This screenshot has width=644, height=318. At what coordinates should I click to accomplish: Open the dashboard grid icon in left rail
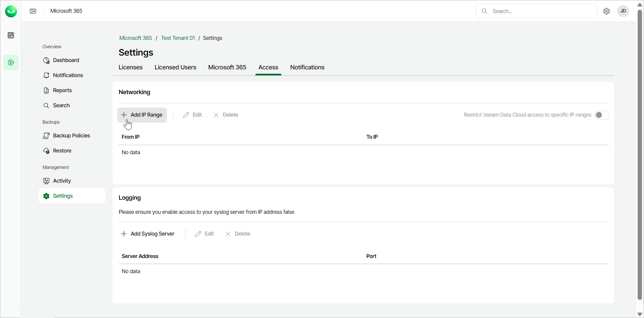(11, 35)
